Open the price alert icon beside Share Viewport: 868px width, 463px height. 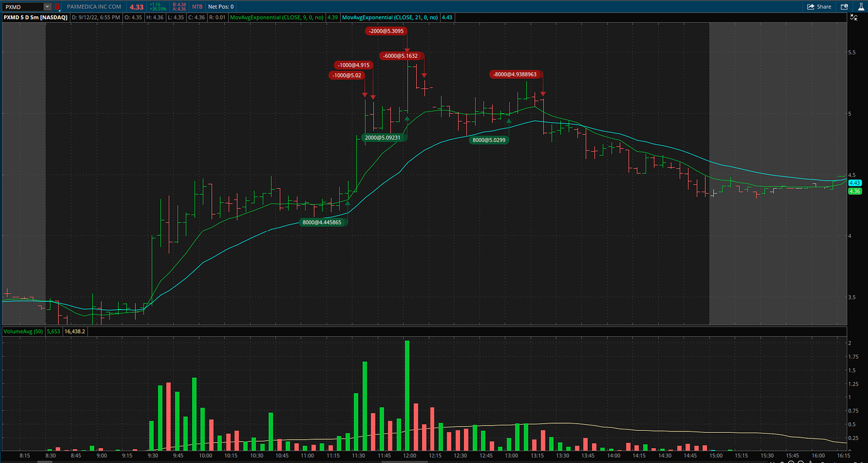click(844, 7)
